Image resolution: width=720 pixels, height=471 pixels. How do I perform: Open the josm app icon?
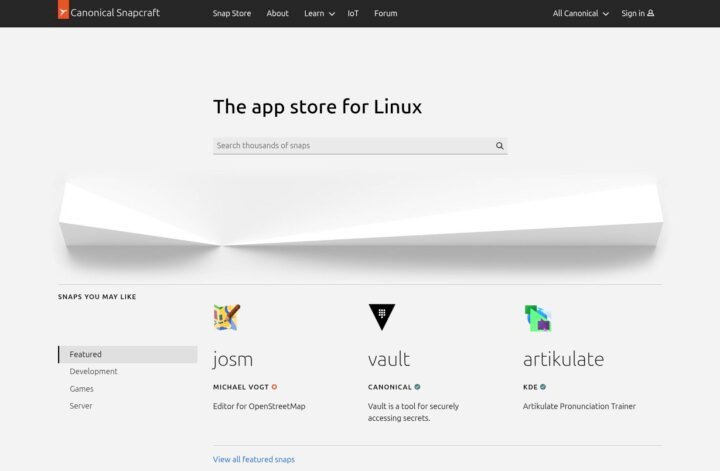pyautogui.click(x=227, y=317)
